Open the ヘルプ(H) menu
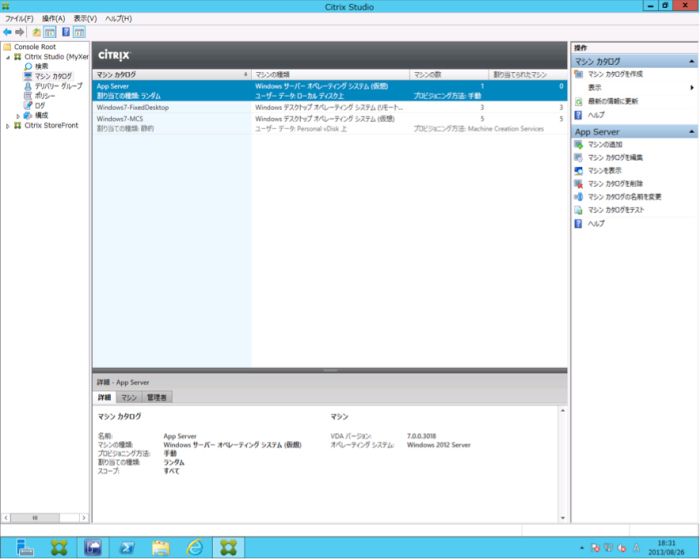Viewport: 700px width, 559px height. (x=118, y=18)
